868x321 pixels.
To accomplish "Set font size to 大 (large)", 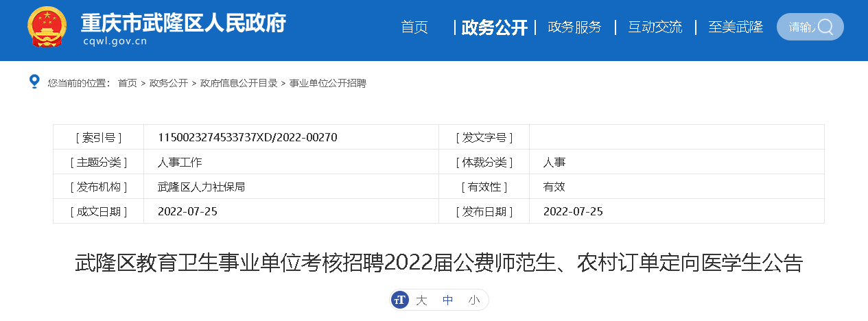I will pos(421,300).
